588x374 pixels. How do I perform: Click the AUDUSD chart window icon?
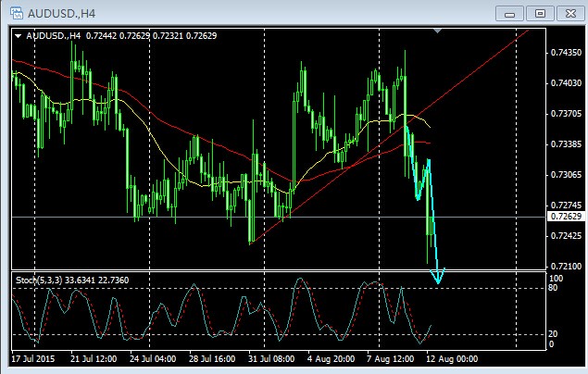[17, 13]
